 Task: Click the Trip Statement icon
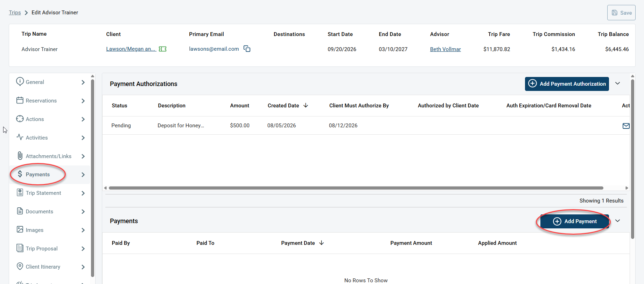[20, 192]
